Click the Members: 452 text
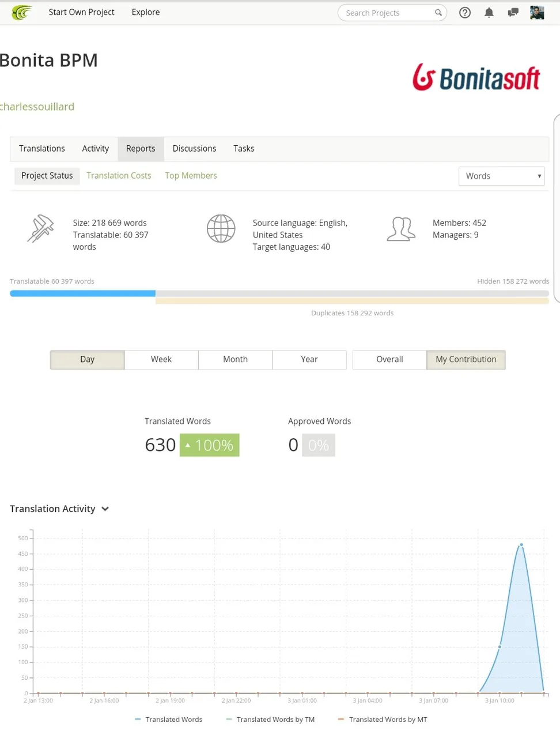The image size is (560, 738). tap(459, 223)
